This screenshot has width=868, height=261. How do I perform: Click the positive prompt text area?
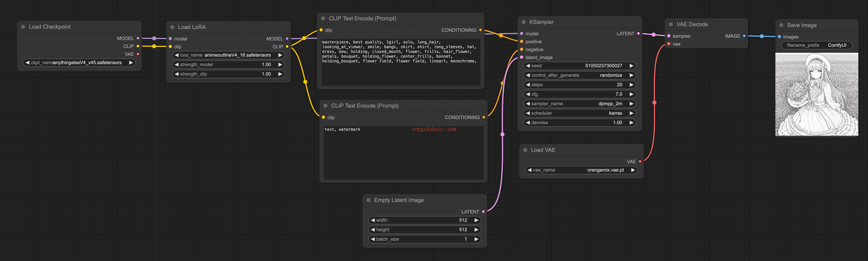(x=401, y=62)
